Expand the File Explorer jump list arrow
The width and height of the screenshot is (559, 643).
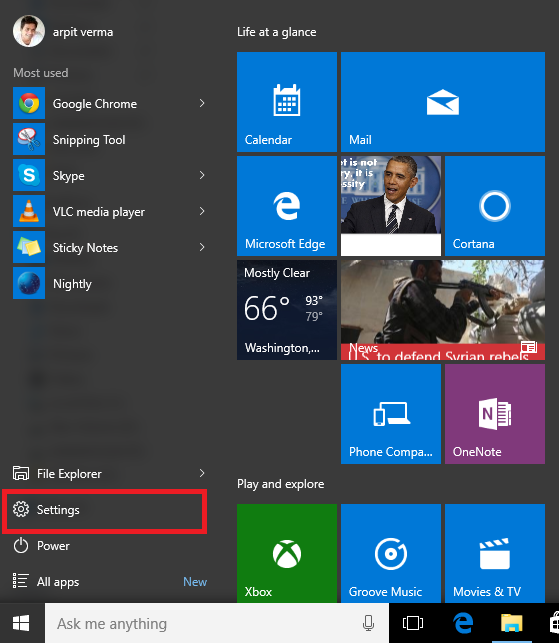[202, 473]
